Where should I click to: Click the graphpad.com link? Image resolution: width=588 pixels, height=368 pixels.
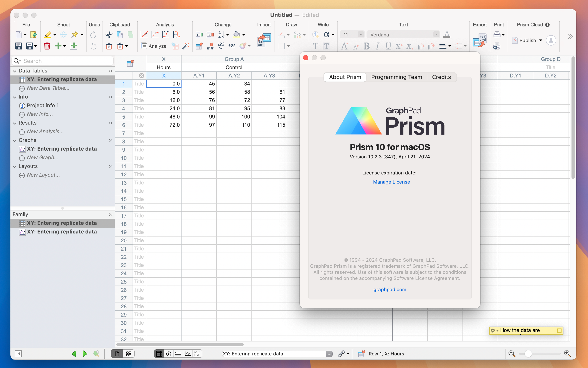tap(390, 289)
